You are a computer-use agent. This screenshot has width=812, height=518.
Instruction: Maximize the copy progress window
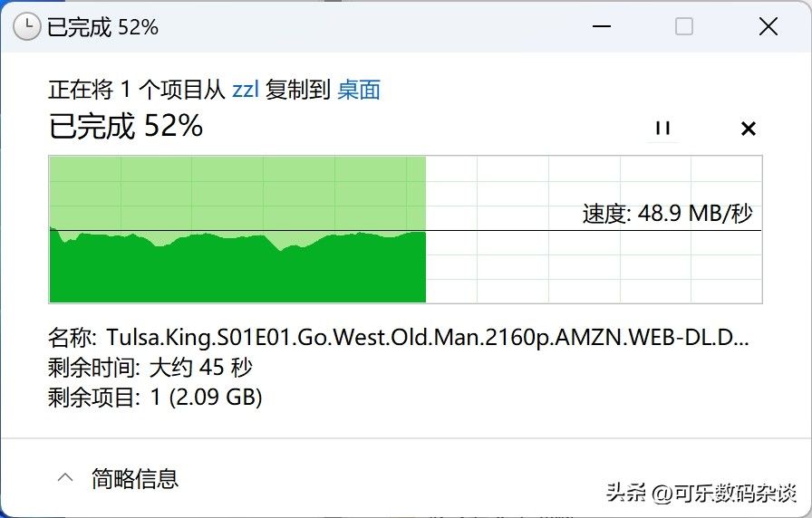pos(684,26)
